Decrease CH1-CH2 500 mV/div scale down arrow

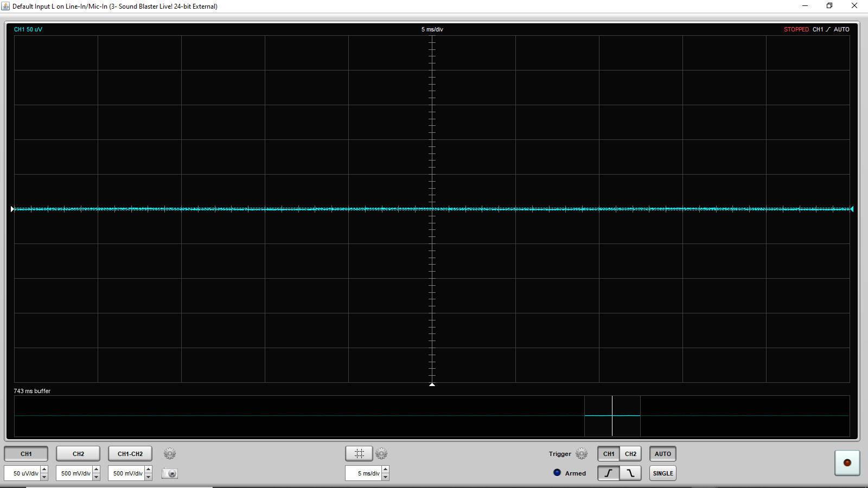click(x=149, y=477)
